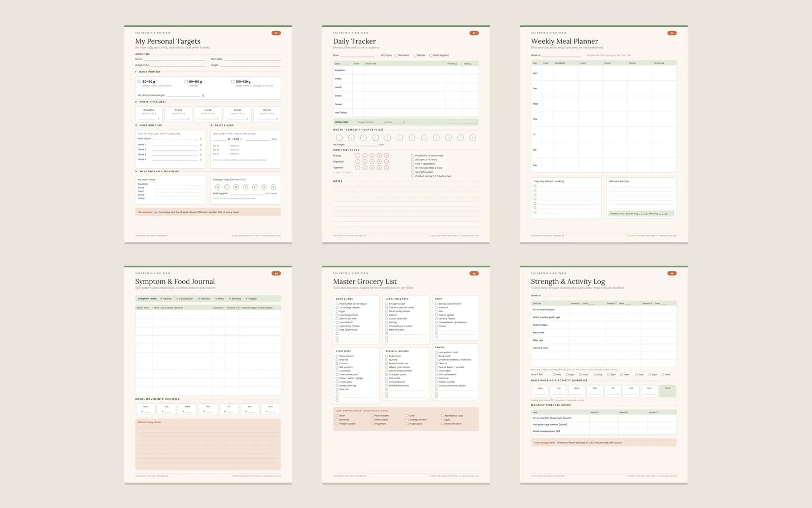Click the 'Fiber build-up' section heading
812x508 pixels.
(x=149, y=125)
